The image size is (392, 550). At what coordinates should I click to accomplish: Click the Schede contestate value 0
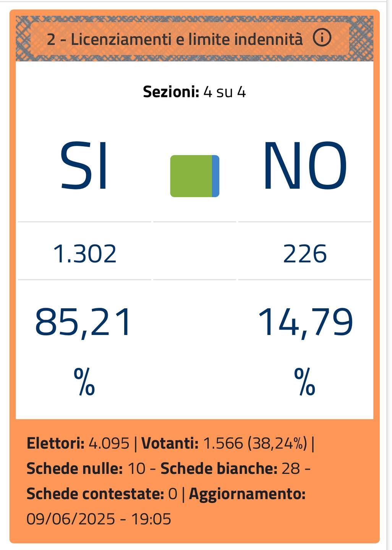(x=173, y=494)
